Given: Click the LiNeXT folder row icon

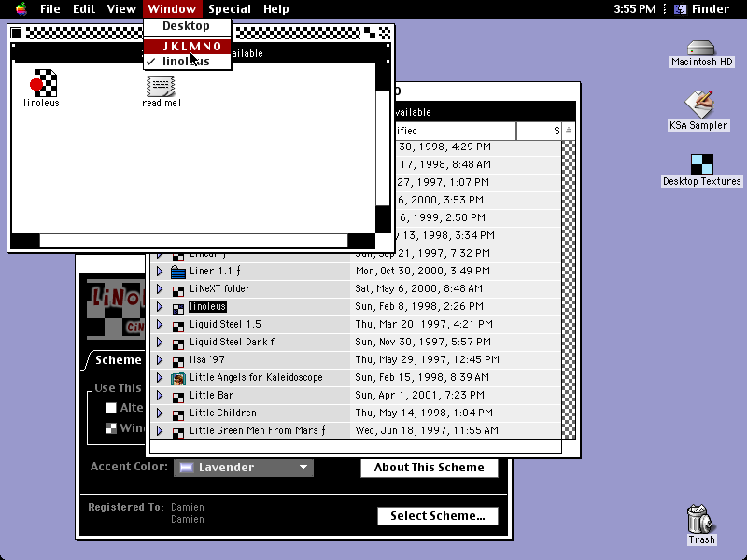Looking at the screenshot, I should pos(177,290).
